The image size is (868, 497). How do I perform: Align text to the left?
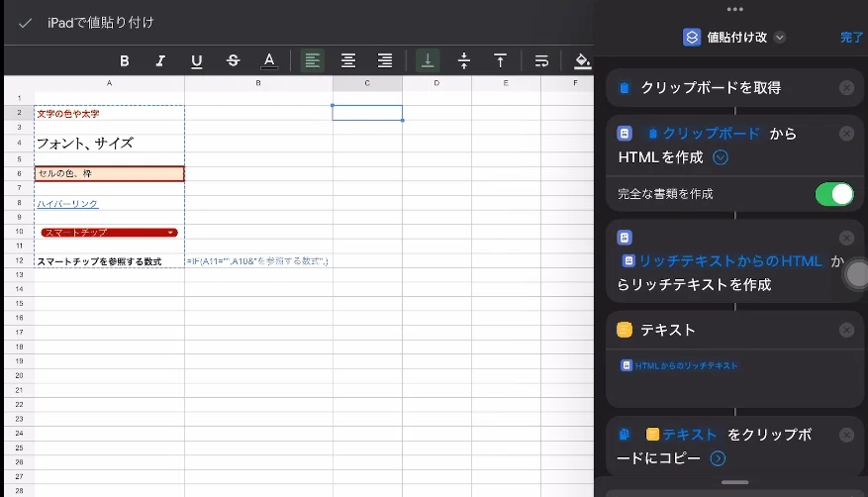[312, 60]
